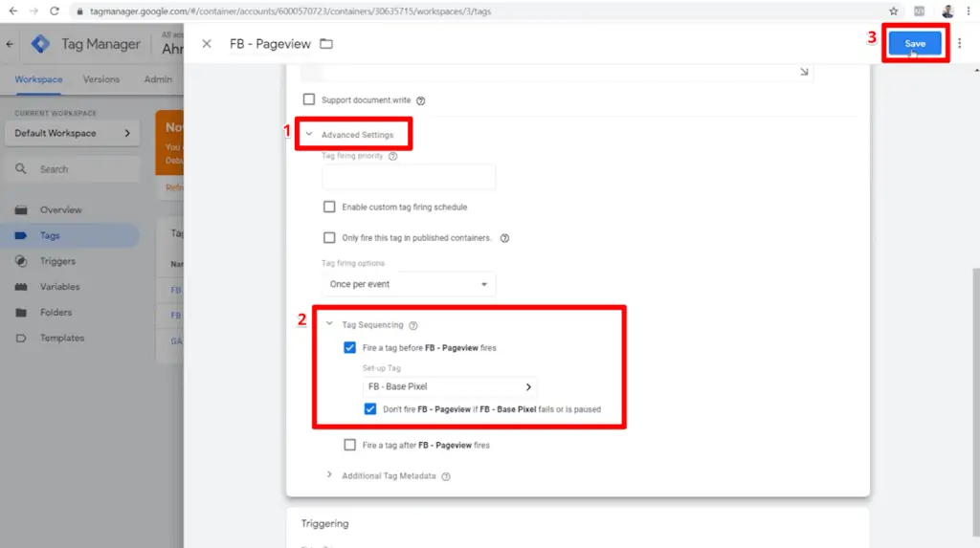Click the Tag Manager logo icon

(40, 44)
